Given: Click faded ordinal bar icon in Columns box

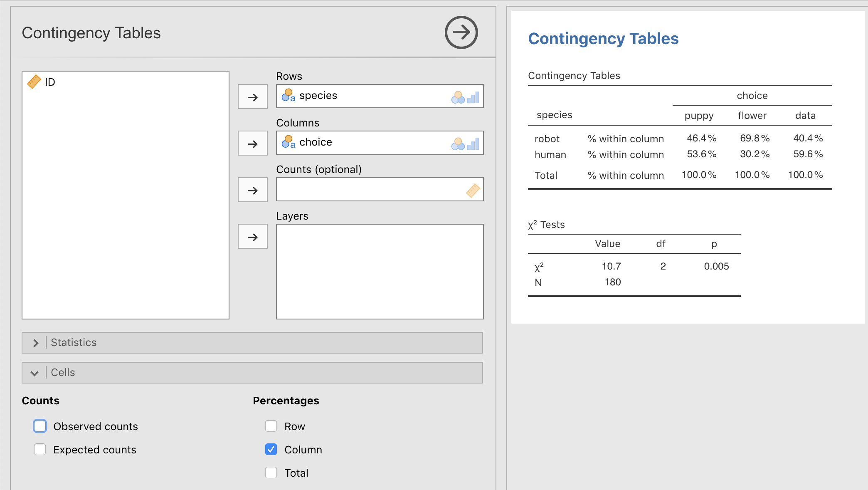Looking at the screenshot, I should [x=473, y=144].
